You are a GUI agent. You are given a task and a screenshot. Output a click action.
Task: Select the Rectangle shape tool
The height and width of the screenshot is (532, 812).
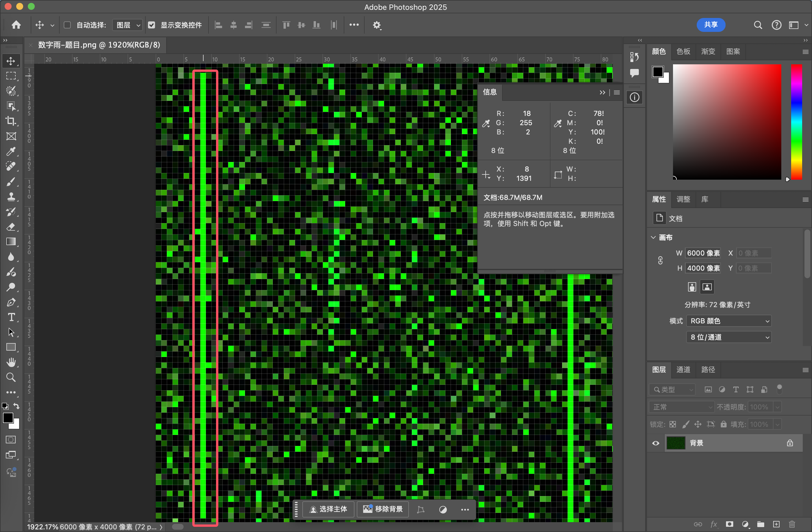[x=11, y=347]
